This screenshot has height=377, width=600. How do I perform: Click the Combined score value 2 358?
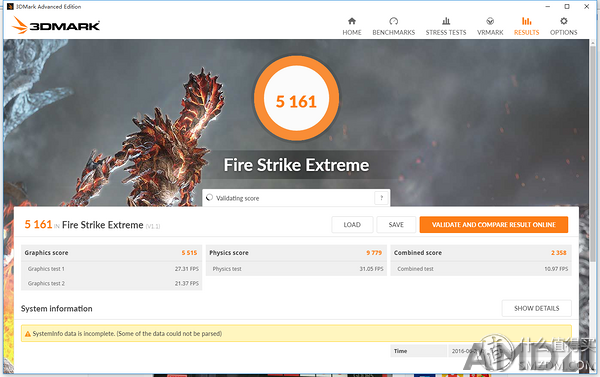559,253
